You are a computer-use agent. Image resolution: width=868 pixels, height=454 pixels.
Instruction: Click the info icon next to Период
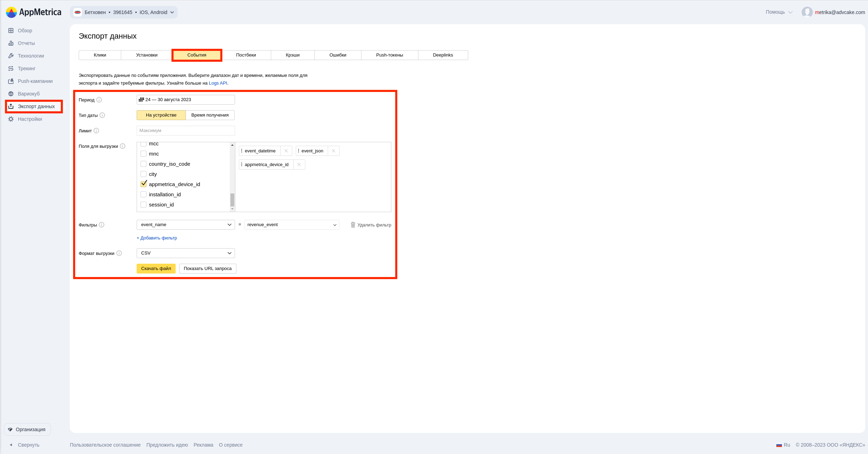[99, 100]
